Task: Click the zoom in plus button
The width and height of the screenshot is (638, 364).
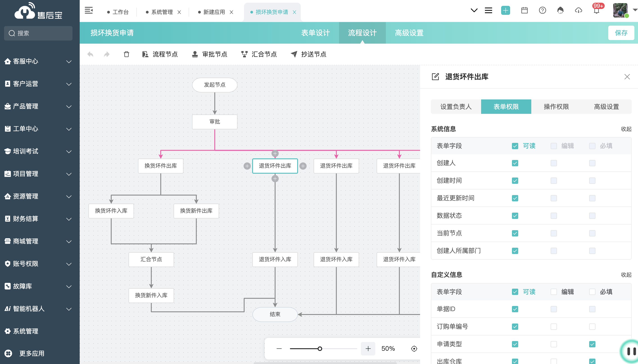Action: pos(368,348)
